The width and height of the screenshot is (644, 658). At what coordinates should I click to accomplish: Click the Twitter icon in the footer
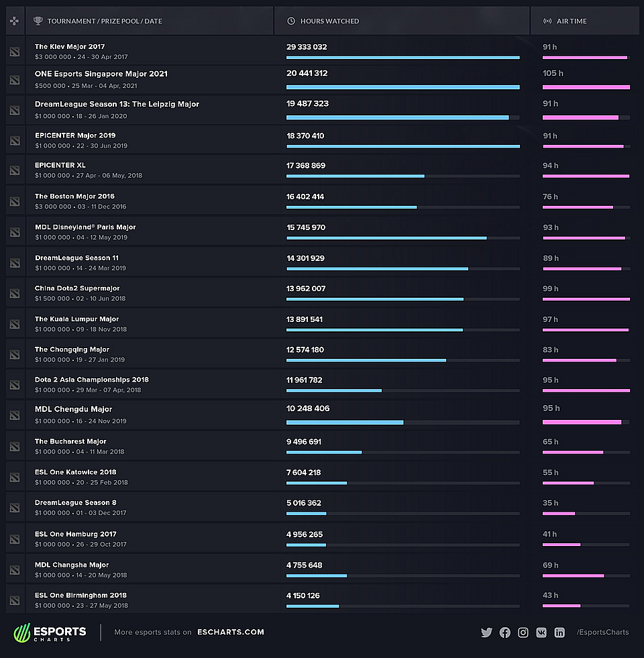coord(486,633)
